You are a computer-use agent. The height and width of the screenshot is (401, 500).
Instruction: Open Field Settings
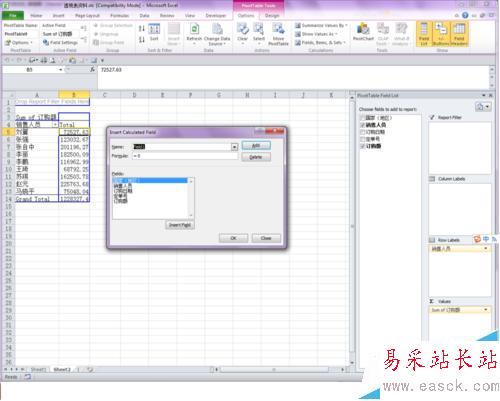[61, 43]
